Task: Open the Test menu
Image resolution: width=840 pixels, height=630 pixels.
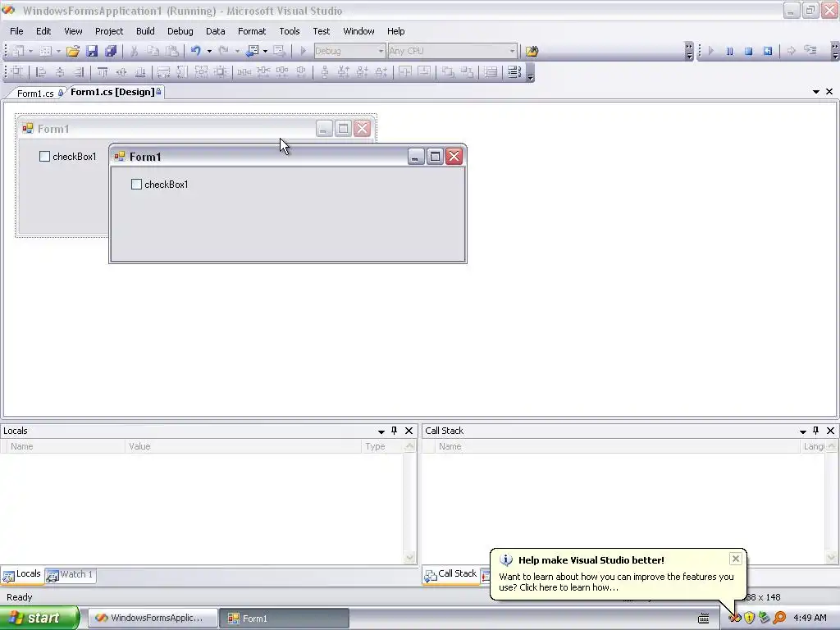Action: [x=322, y=31]
